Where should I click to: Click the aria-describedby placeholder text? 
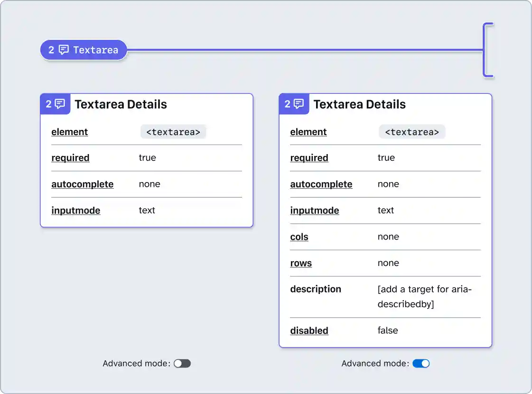pos(424,296)
